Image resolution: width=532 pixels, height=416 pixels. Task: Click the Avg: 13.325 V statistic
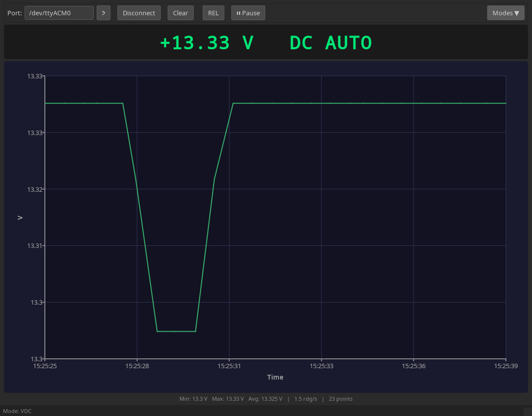click(x=266, y=399)
